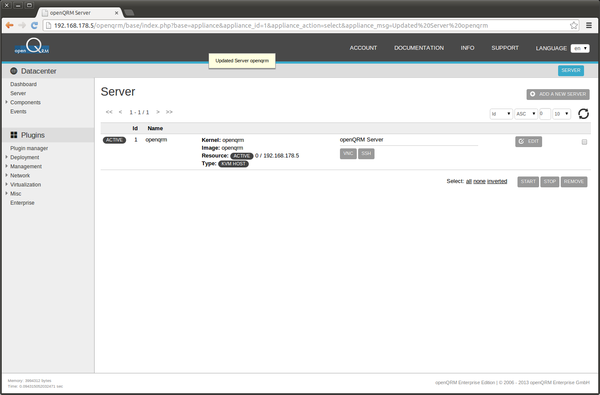Click the ACTIVE status badge in first column
The image size is (600, 395).
[114, 140]
